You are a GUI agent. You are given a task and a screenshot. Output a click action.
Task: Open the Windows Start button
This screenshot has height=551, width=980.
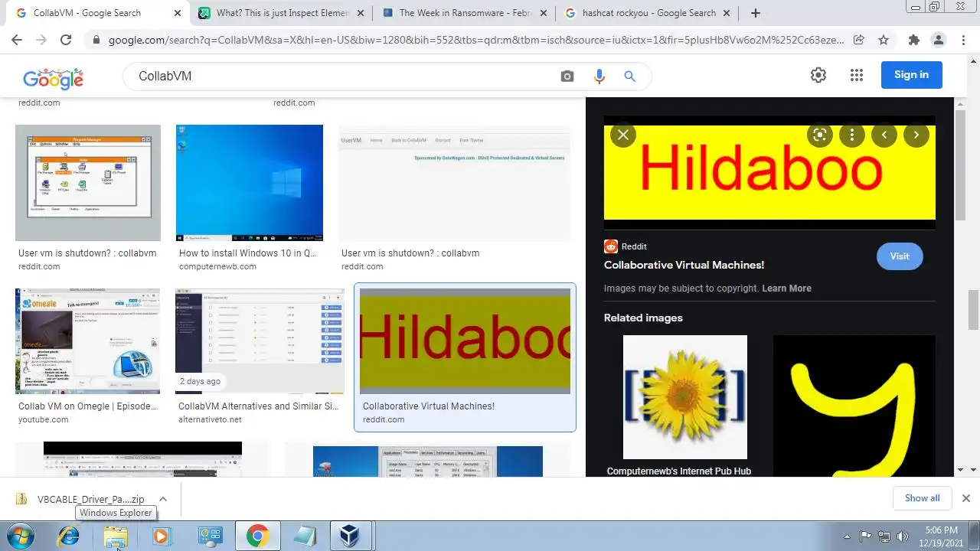tap(21, 536)
